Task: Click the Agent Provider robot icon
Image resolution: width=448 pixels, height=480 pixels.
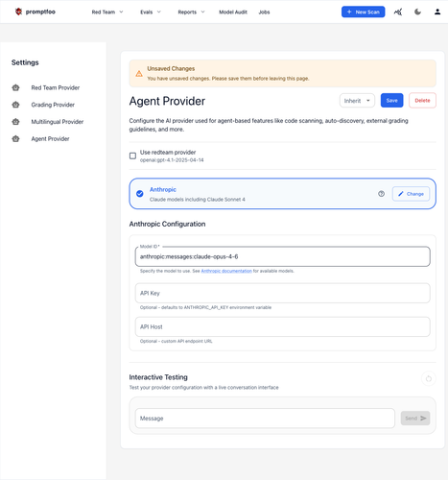Action: (15, 138)
